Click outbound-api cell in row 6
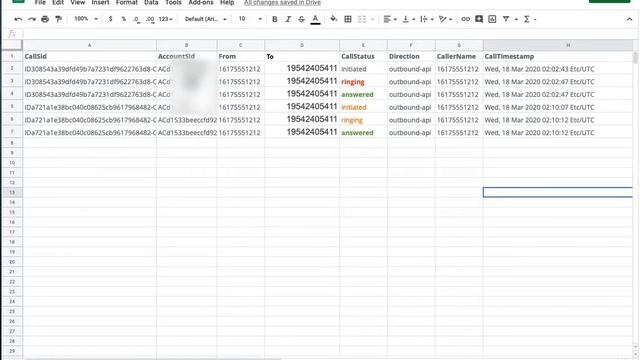The width and height of the screenshot is (640, 360). pos(411,120)
